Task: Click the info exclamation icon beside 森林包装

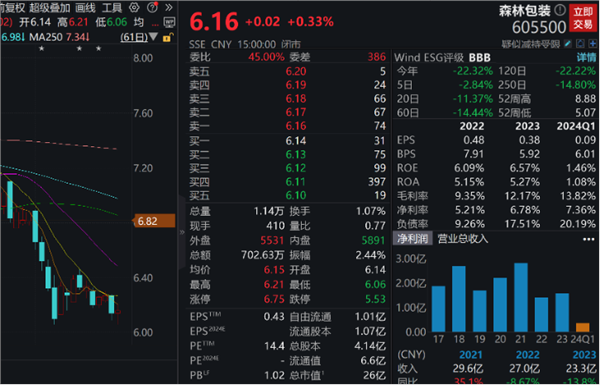Action: pos(560,10)
